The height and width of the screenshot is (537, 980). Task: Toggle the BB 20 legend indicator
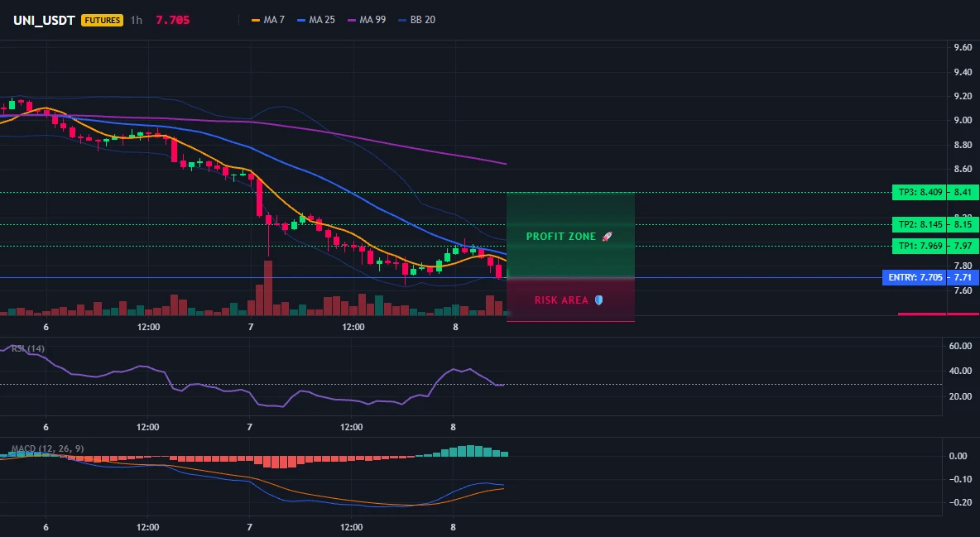click(x=417, y=20)
